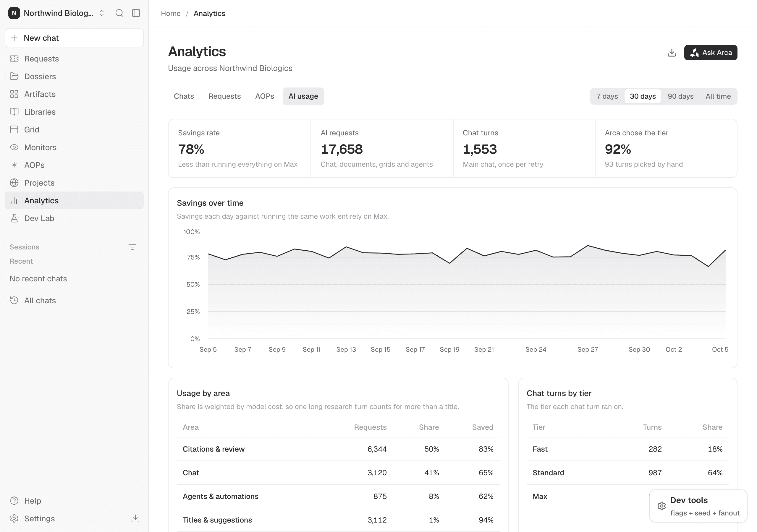Collapse the sidebar with panel icon
The height and width of the screenshot is (532, 757).
point(136,13)
